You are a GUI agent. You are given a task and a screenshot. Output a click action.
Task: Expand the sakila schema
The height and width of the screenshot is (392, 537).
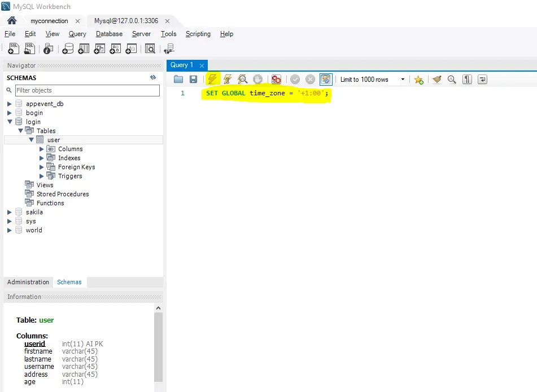pos(9,212)
